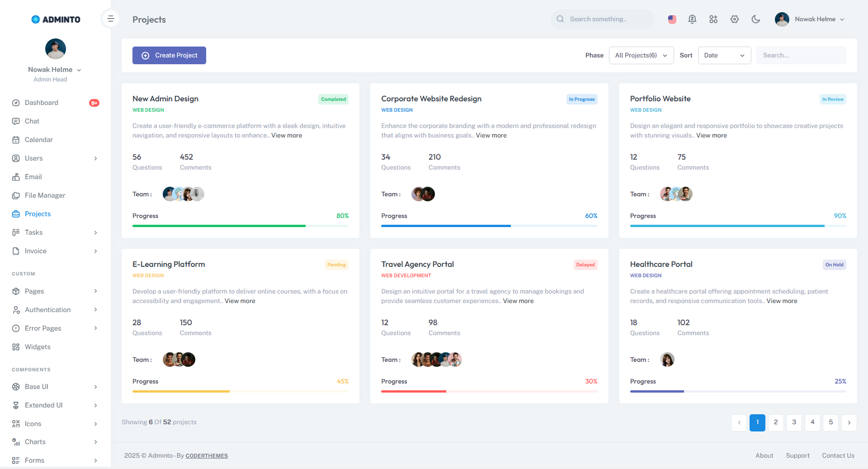Viewport: 868px width, 469px height.
Task: Open the Sort by Date dropdown
Action: click(x=724, y=55)
